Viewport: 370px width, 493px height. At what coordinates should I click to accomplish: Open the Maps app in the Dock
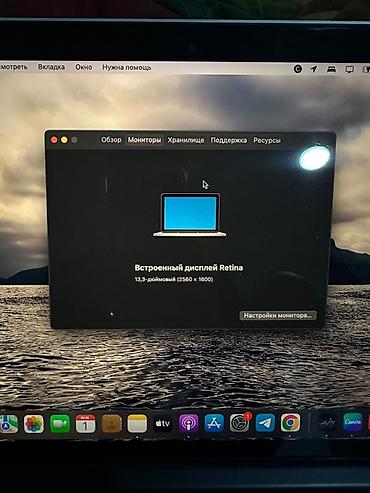[x=8, y=424]
